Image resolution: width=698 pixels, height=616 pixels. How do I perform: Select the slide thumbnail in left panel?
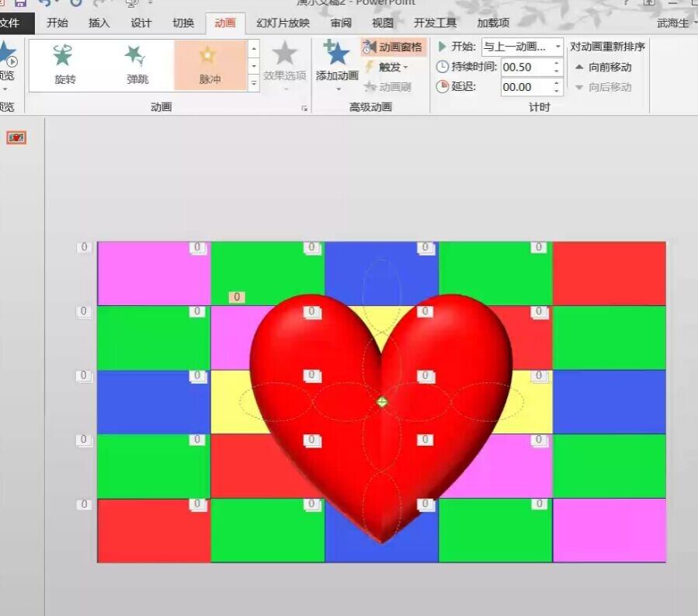(x=16, y=137)
